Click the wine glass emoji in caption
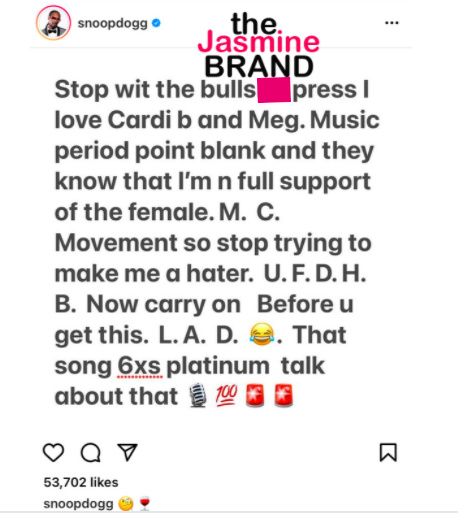 click(144, 503)
